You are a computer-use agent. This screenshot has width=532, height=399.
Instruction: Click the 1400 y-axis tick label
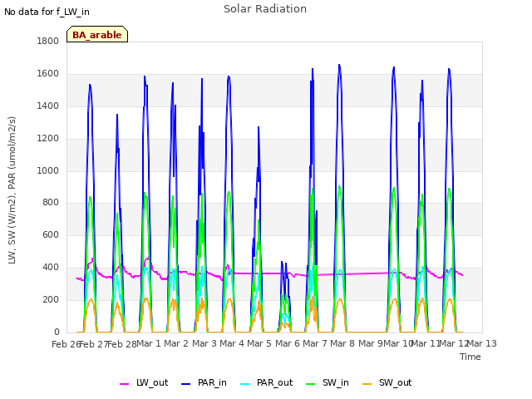[48, 106]
